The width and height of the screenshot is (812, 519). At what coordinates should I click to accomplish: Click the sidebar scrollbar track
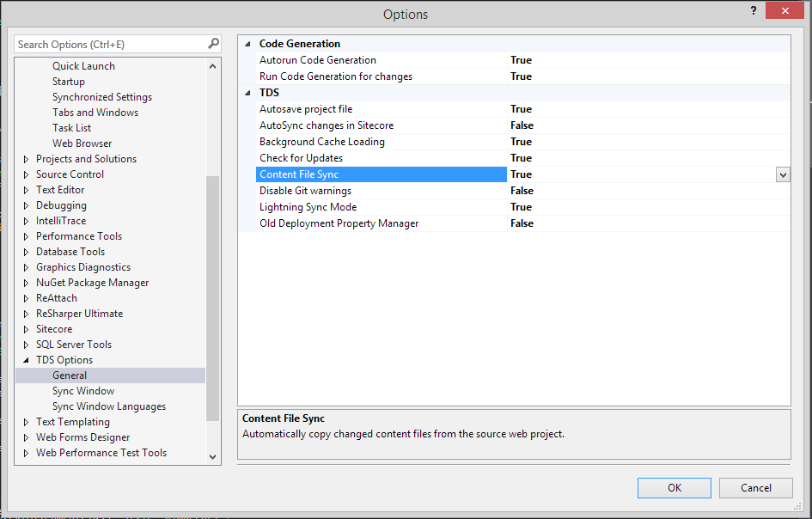(212, 258)
